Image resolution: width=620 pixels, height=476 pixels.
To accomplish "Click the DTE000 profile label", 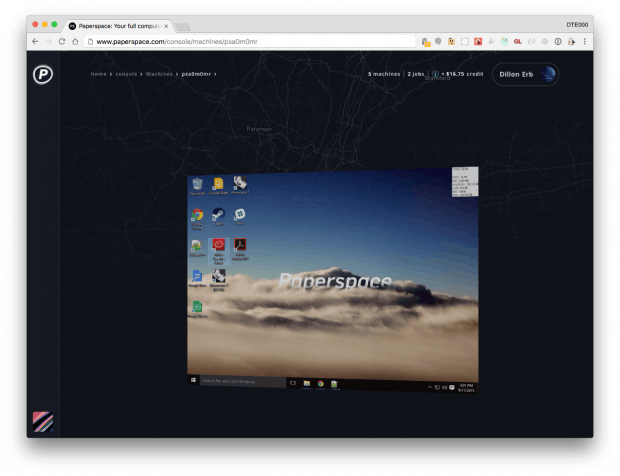I will [x=577, y=25].
